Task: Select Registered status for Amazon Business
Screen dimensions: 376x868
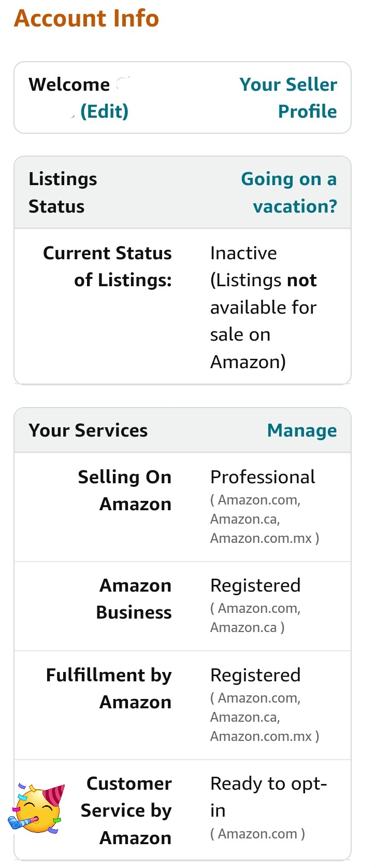Action: pyautogui.click(x=255, y=585)
